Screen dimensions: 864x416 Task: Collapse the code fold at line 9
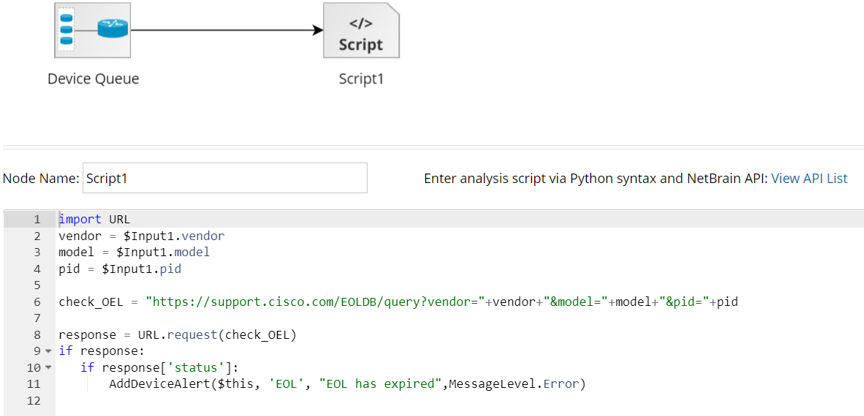[x=47, y=351]
